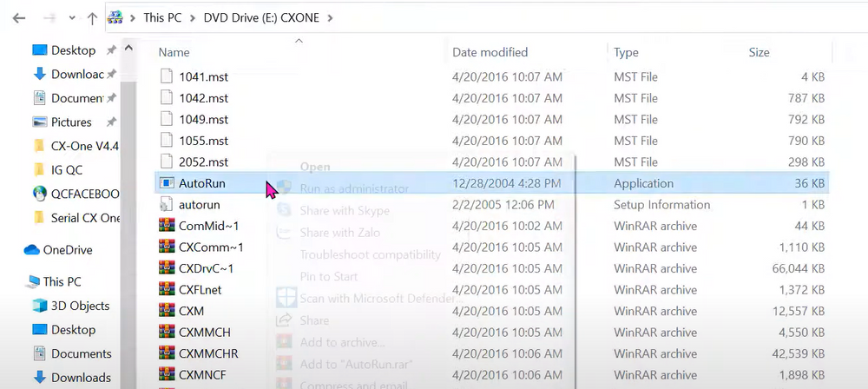Sort by the Date modified column header

coord(490,52)
